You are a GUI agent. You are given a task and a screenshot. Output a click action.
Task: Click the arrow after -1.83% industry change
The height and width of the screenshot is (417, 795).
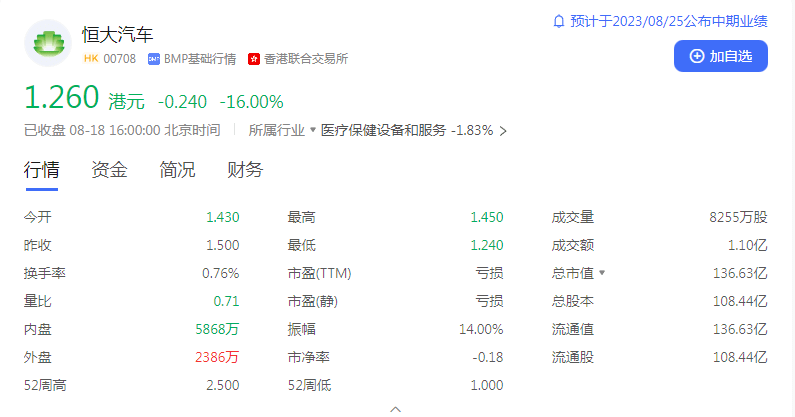pyautogui.click(x=502, y=131)
